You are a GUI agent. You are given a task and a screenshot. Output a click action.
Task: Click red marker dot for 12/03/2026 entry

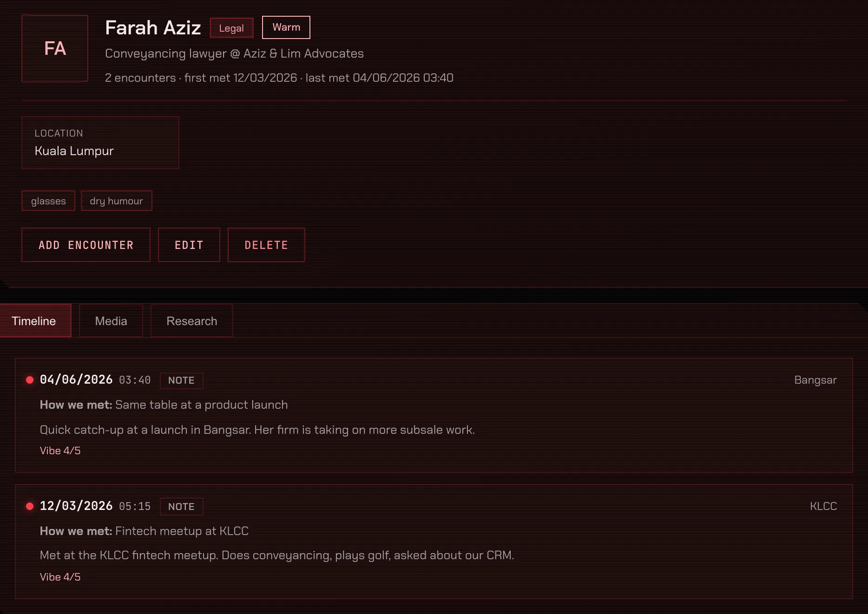coord(30,506)
